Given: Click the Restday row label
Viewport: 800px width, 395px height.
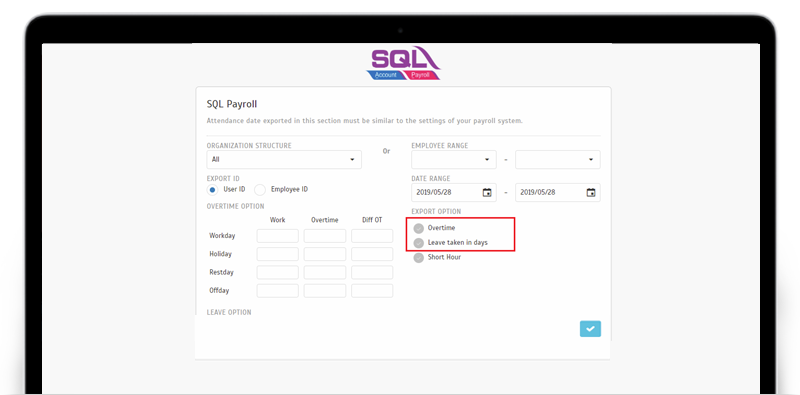Looking at the screenshot, I should tap(221, 273).
